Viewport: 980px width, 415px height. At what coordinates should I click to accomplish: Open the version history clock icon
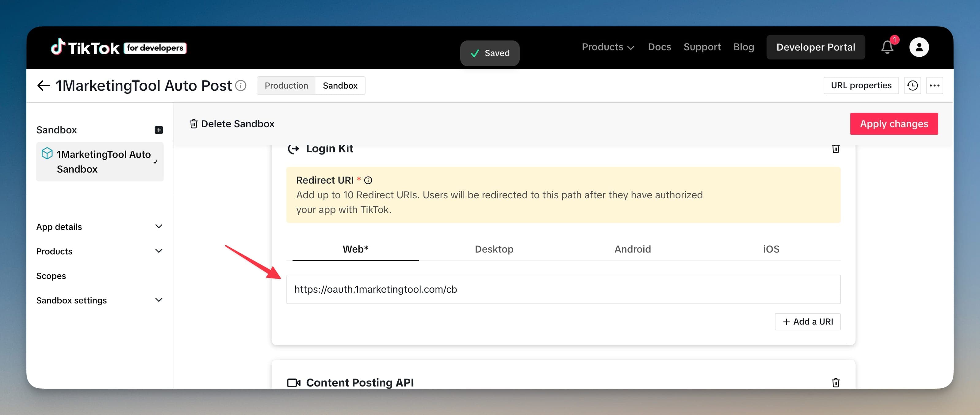coord(912,86)
